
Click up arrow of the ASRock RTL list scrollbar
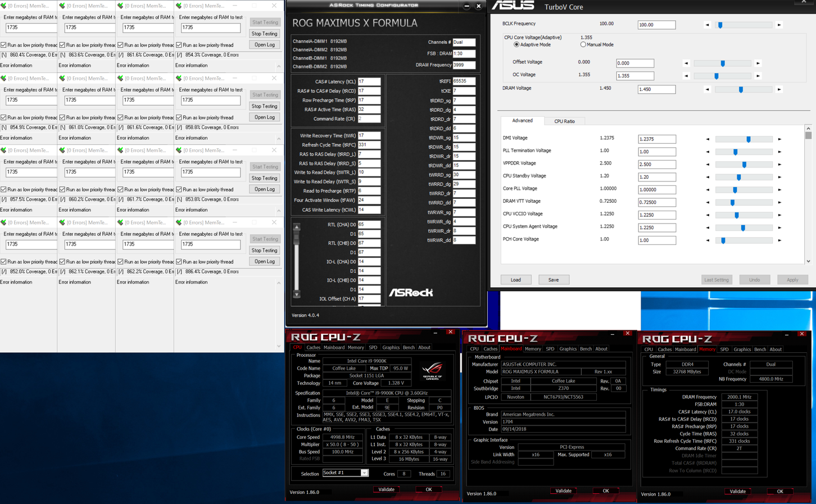(x=297, y=227)
